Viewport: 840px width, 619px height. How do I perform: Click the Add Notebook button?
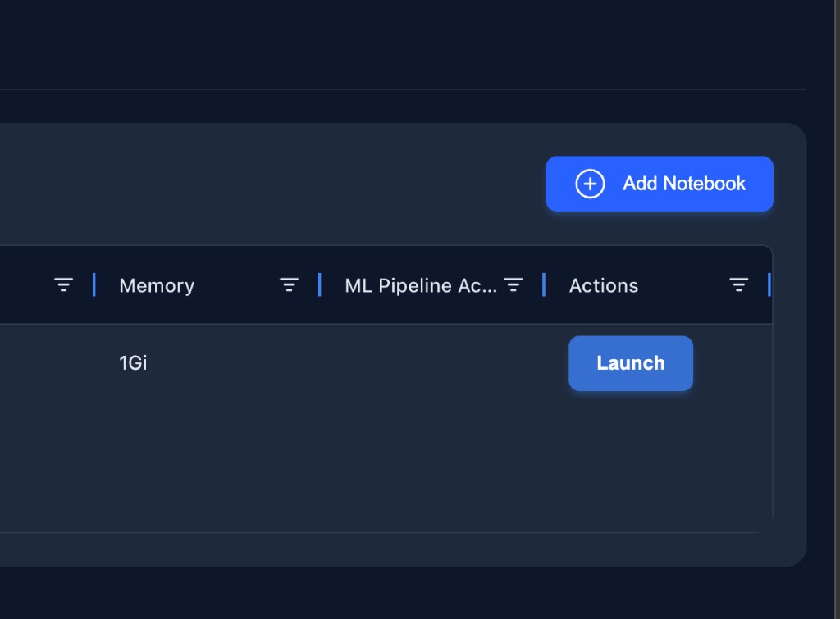pyautogui.click(x=659, y=184)
